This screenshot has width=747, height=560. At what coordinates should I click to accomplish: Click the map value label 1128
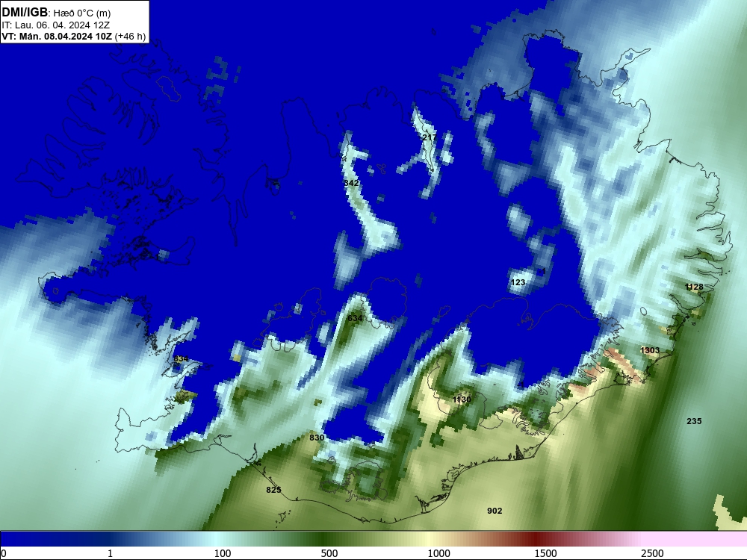click(x=694, y=287)
